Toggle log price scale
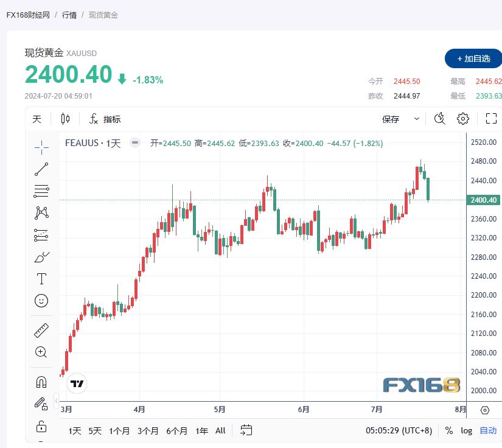The height and width of the screenshot is (448, 502). 466,430
